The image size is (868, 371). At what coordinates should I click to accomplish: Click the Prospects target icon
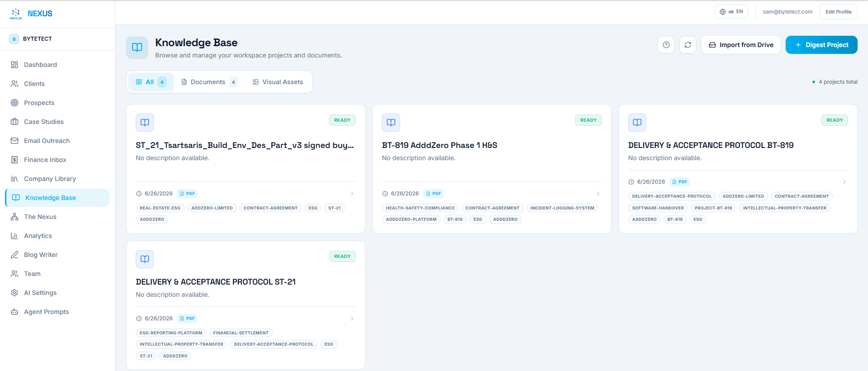click(14, 103)
